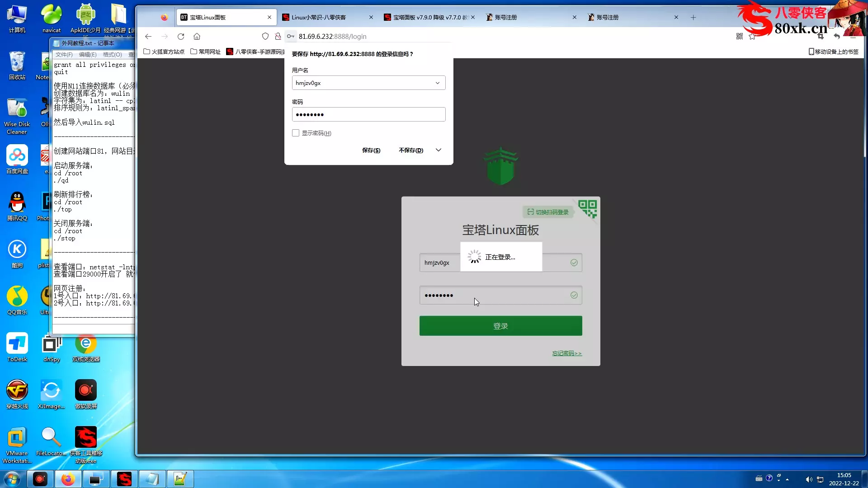Expand the don't save options chevron
868x488 pixels.
[x=438, y=150]
